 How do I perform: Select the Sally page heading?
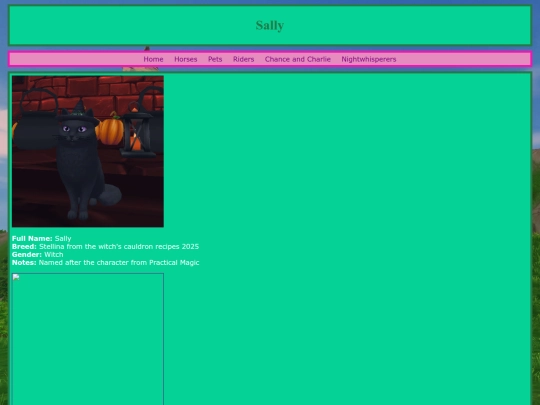click(270, 25)
